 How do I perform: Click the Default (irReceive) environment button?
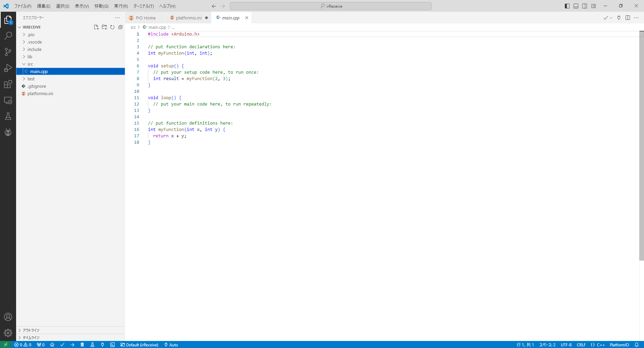pos(139,345)
